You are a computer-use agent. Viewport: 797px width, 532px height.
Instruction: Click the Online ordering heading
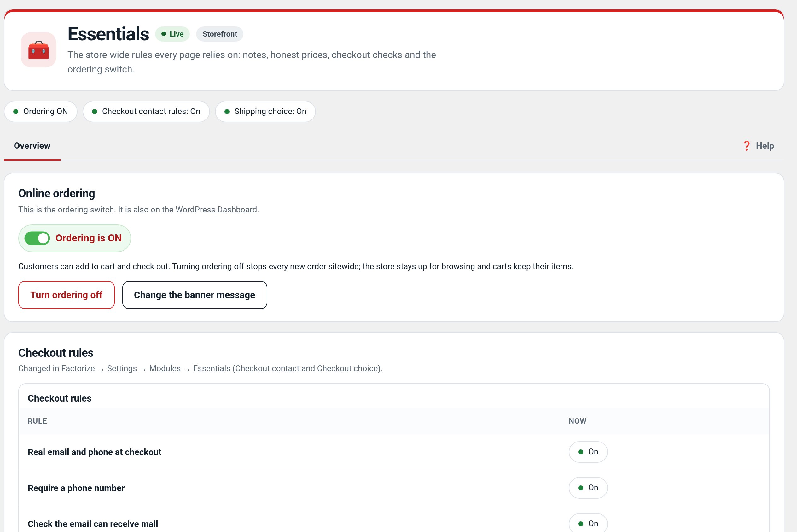click(x=57, y=194)
